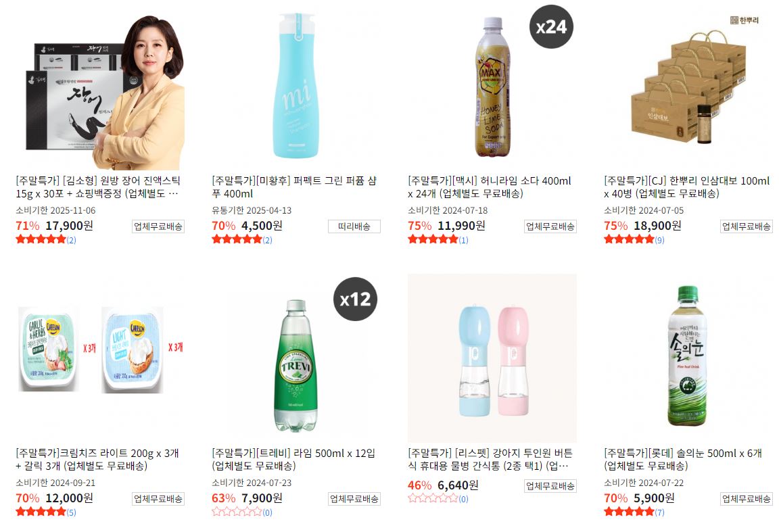This screenshot has height=532, width=779.
Task: Open the 롯데 솔의눈 500ml x 6개 title
Action: click(682, 460)
